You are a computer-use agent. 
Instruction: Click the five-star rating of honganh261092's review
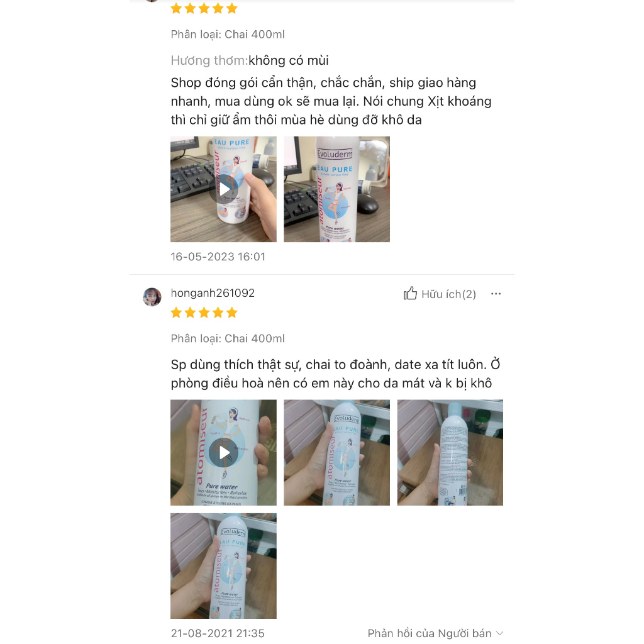(204, 313)
